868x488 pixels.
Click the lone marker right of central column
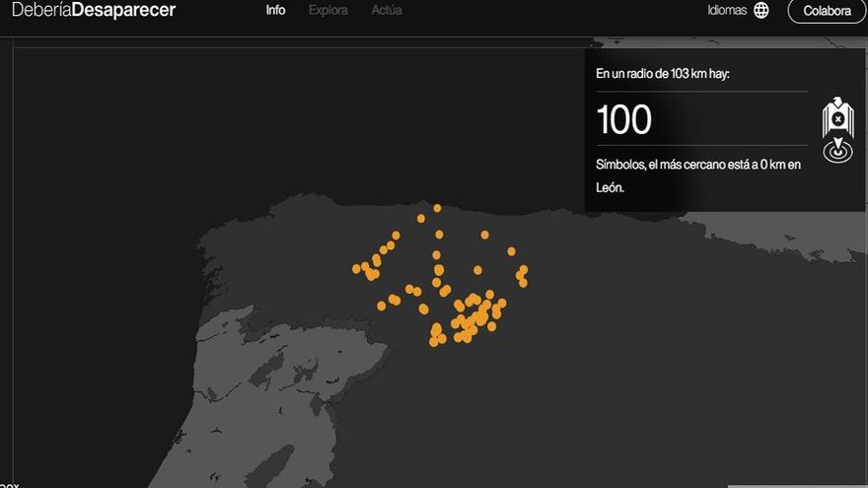pyautogui.click(x=477, y=269)
